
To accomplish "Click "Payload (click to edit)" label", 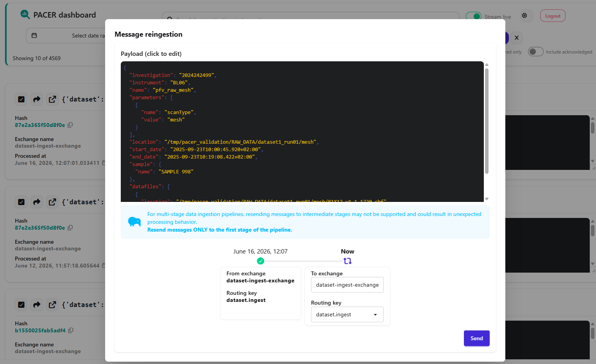I will 151,54.
